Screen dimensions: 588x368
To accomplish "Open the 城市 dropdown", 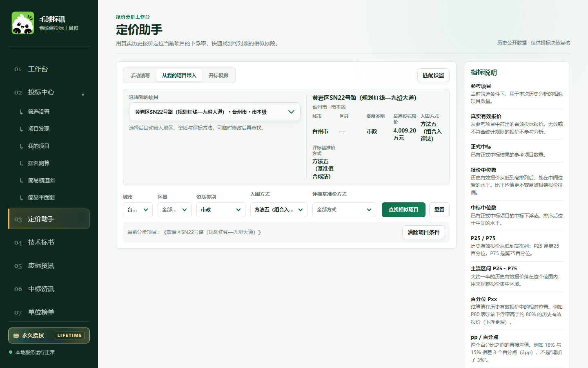I will coord(138,210).
